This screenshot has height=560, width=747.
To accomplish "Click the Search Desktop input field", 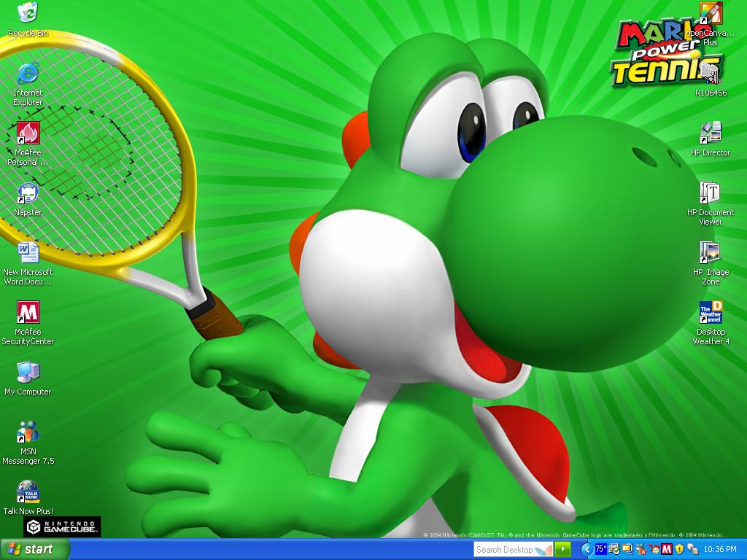I will pyautogui.click(x=514, y=550).
